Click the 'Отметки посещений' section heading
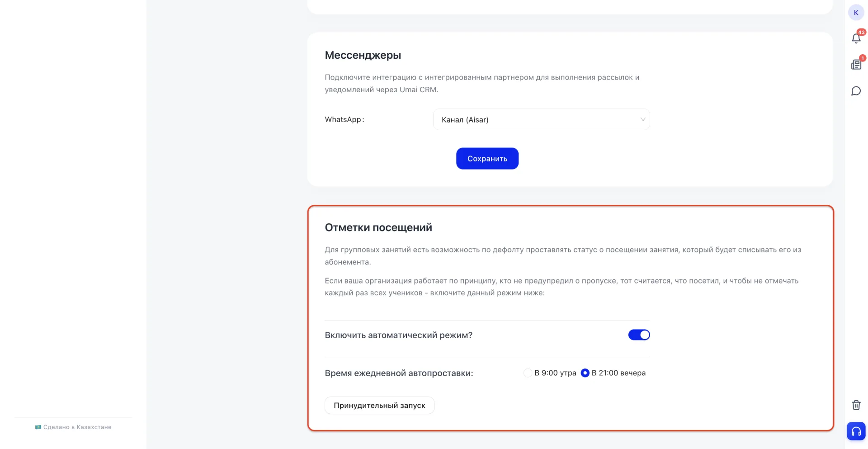The image size is (868, 449). [x=378, y=227]
